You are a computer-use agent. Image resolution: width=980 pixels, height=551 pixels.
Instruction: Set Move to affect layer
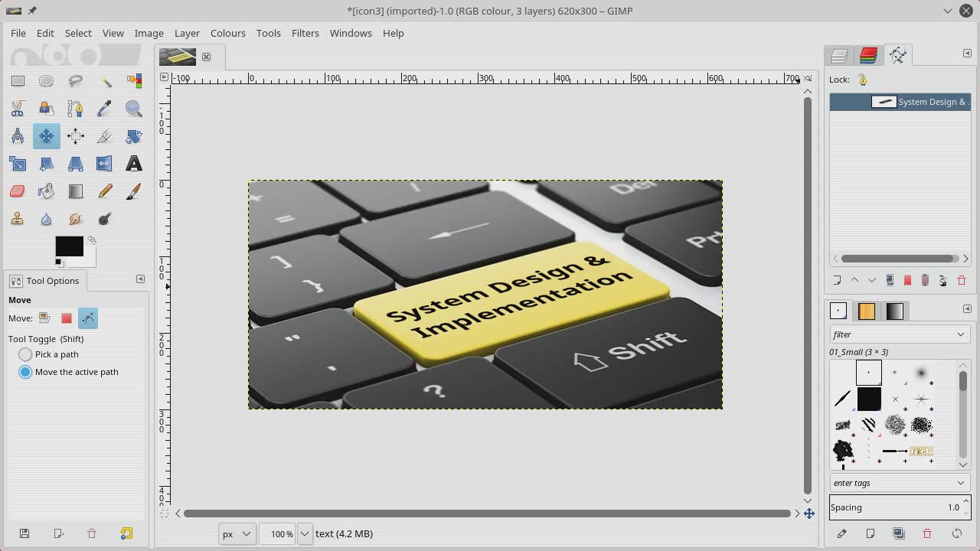[x=45, y=318]
